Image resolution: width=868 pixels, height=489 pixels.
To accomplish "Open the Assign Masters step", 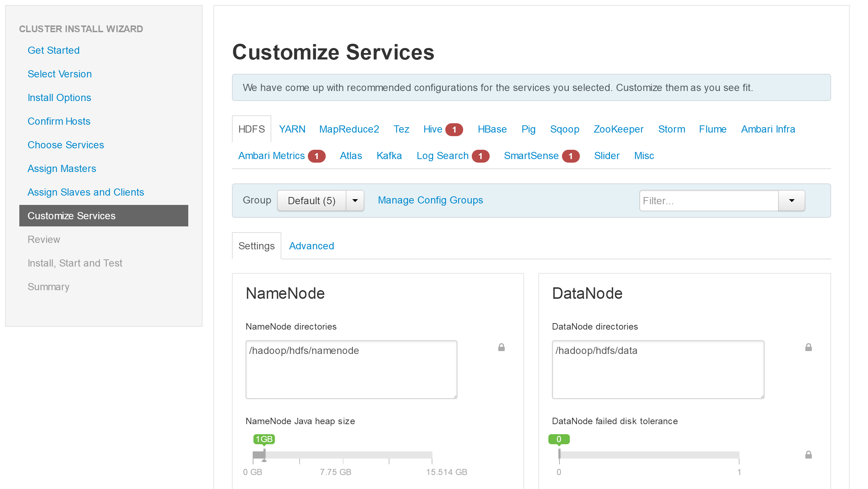I will pyautogui.click(x=62, y=168).
